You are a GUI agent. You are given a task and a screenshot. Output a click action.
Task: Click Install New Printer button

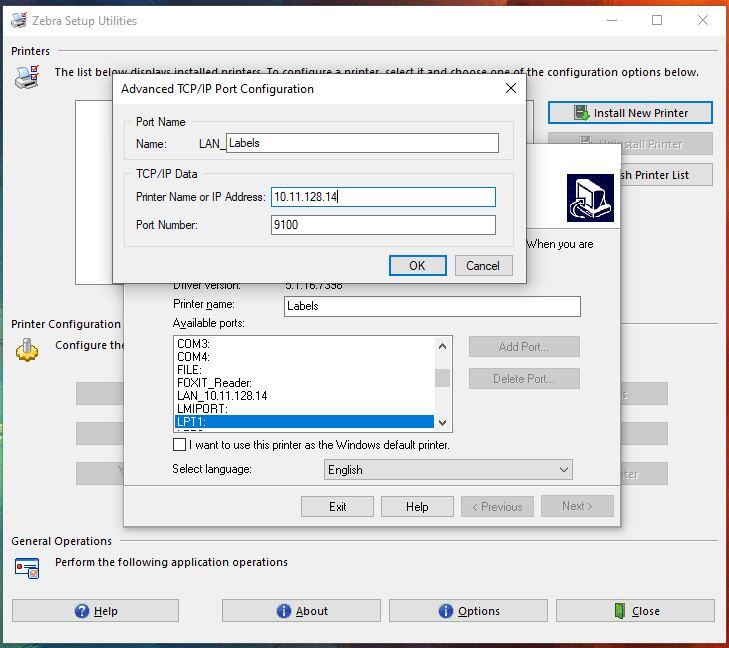(x=630, y=113)
